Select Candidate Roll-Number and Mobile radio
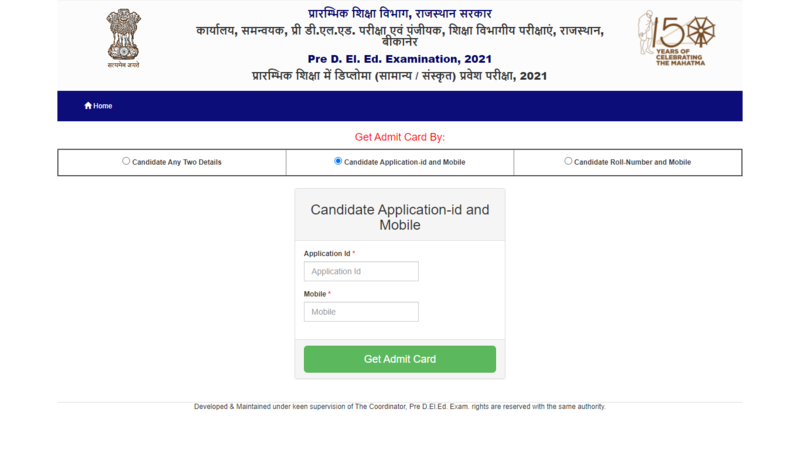Screen dimensions: 800x450 (568, 161)
